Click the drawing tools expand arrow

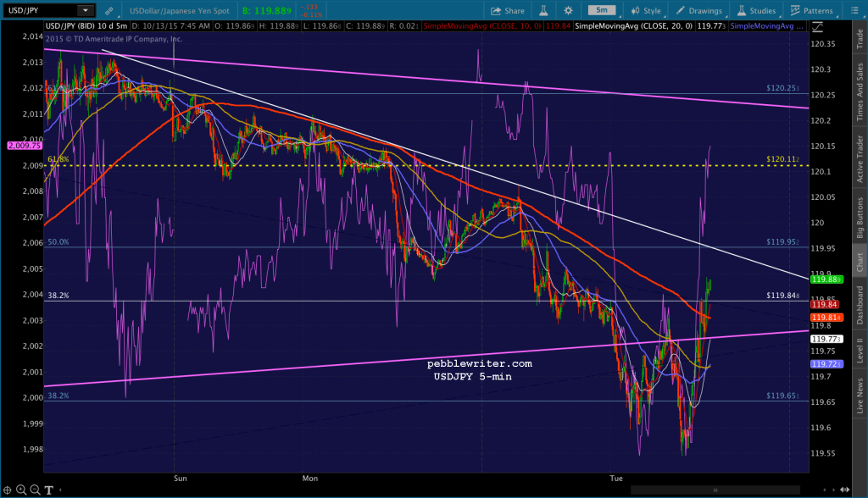click(60, 490)
